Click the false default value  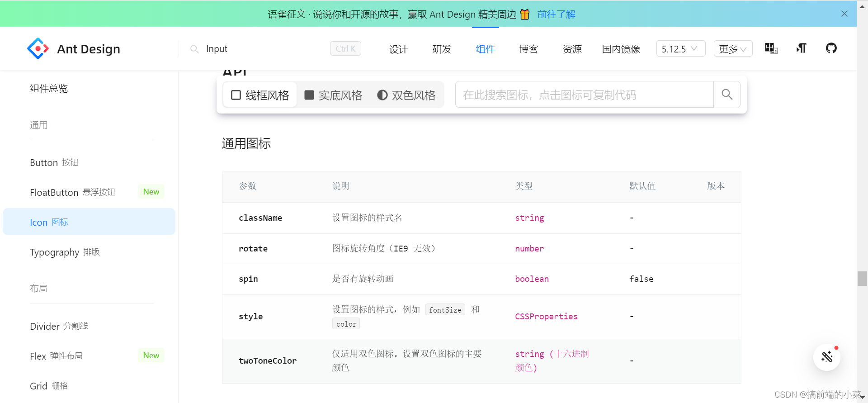tap(641, 279)
